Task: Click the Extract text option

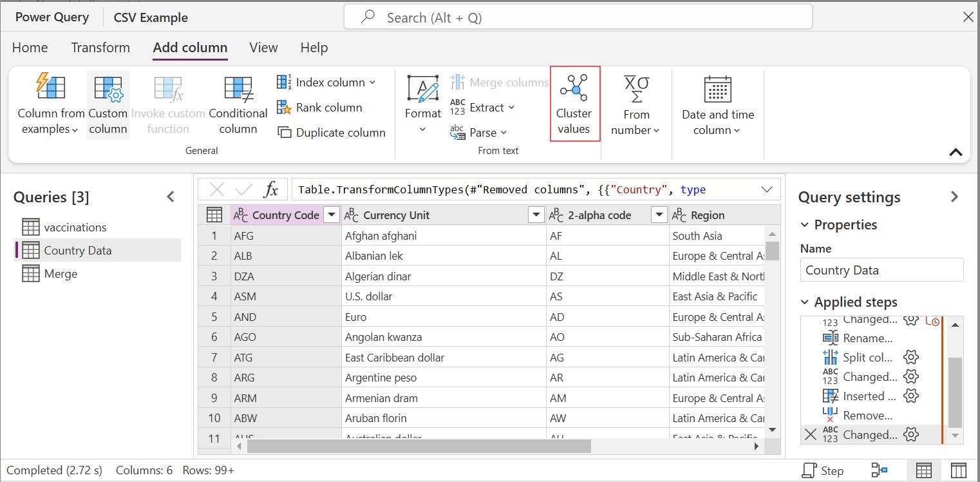Action: pyautogui.click(x=482, y=108)
